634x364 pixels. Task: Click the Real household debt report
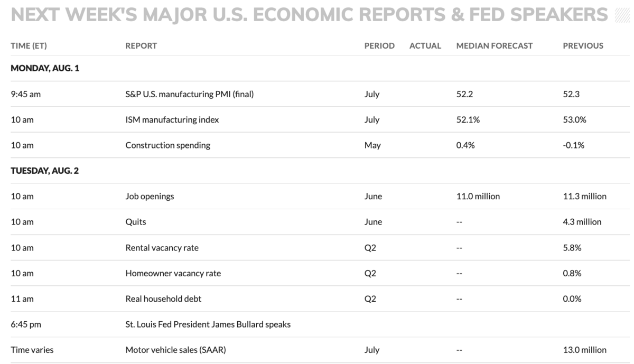(163, 299)
